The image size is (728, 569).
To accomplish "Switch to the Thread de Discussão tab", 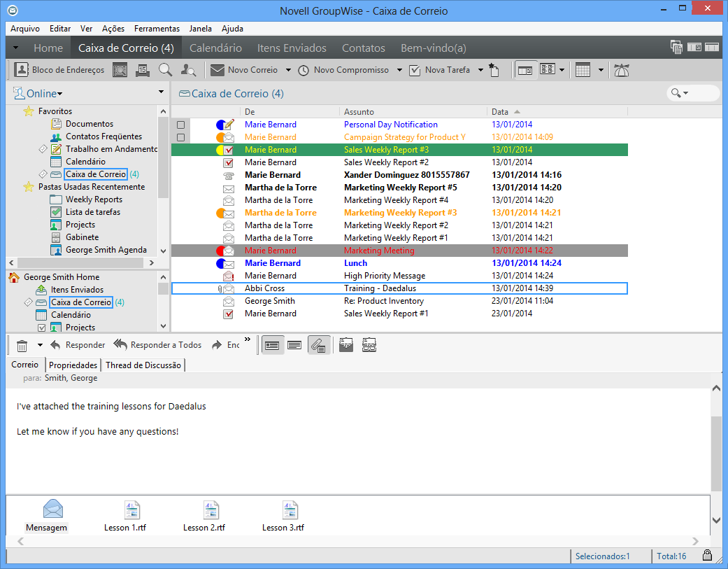I will point(143,365).
